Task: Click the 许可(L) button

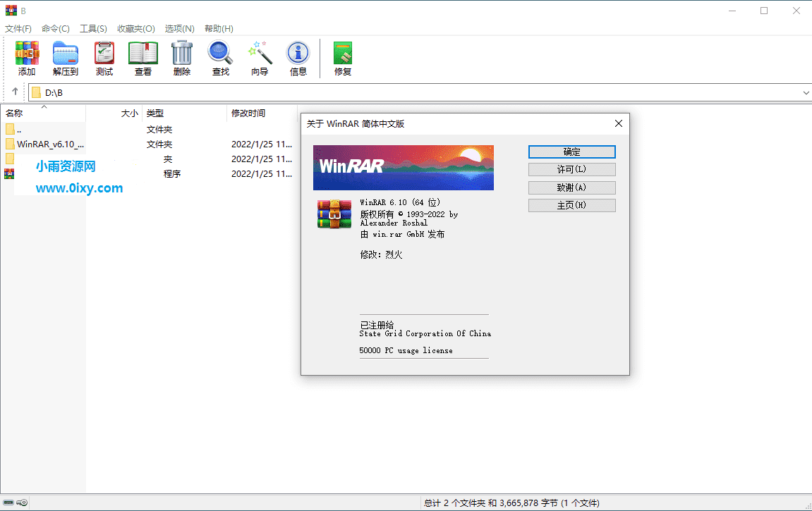Action: click(x=571, y=170)
